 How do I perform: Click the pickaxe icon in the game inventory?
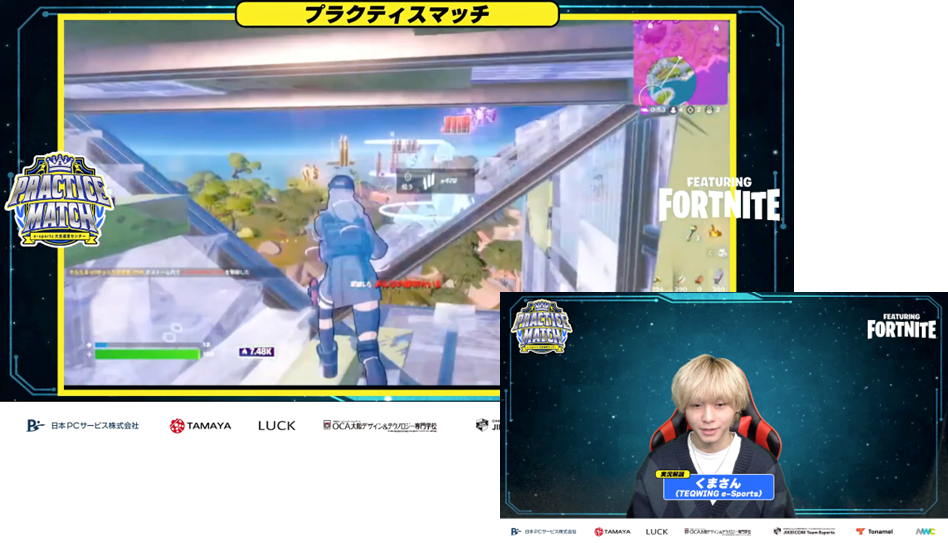[692, 233]
